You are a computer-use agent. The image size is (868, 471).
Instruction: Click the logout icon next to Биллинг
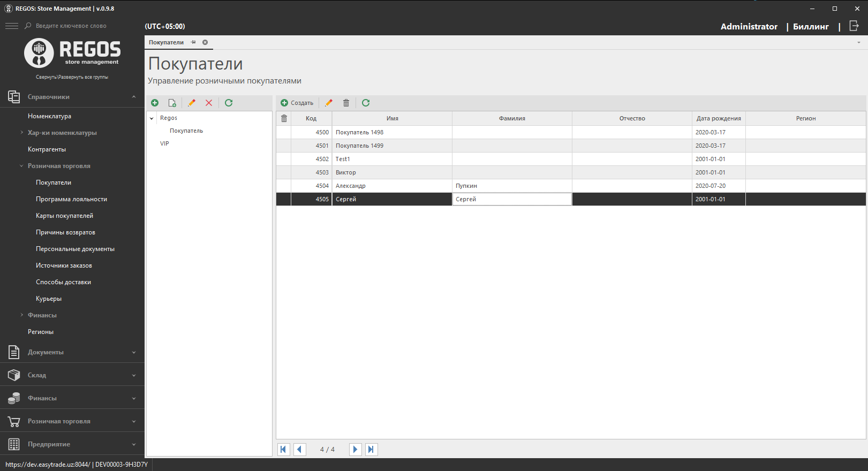click(x=854, y=26)
